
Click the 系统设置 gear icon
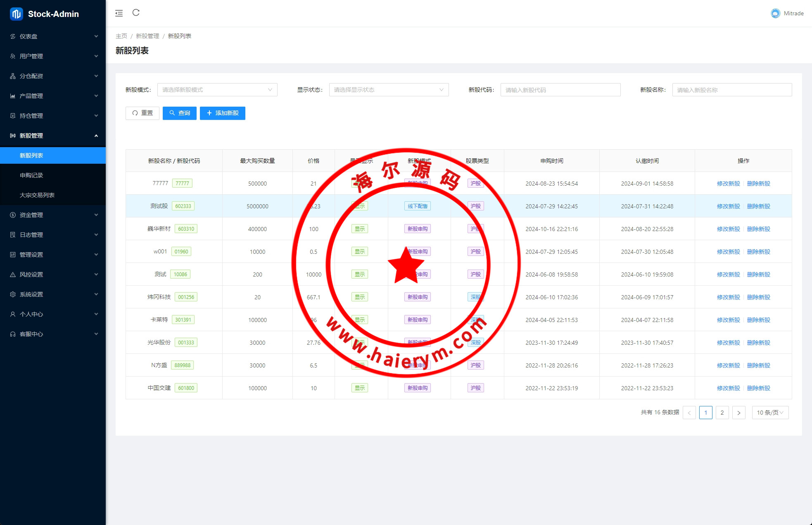[13, 294]
